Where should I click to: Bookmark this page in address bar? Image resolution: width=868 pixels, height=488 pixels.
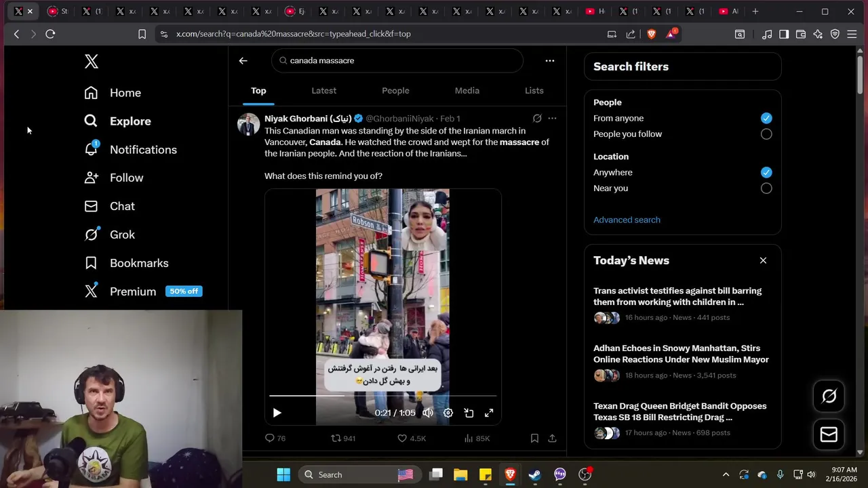142,34
